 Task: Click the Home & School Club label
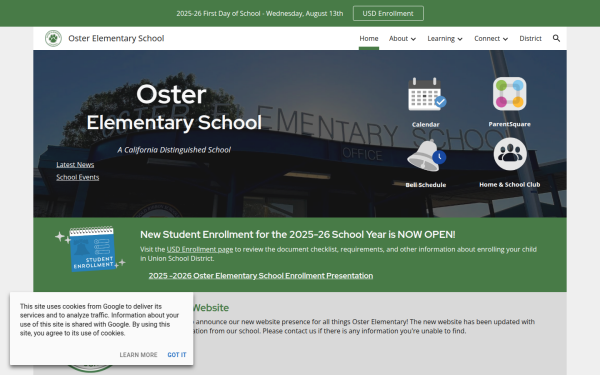[x=510, y=184]
